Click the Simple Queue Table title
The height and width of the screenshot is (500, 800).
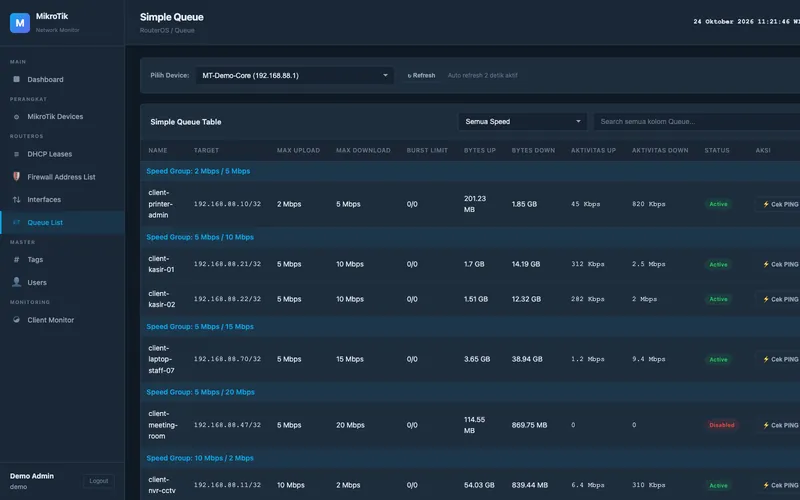click(x=186, y=122)
